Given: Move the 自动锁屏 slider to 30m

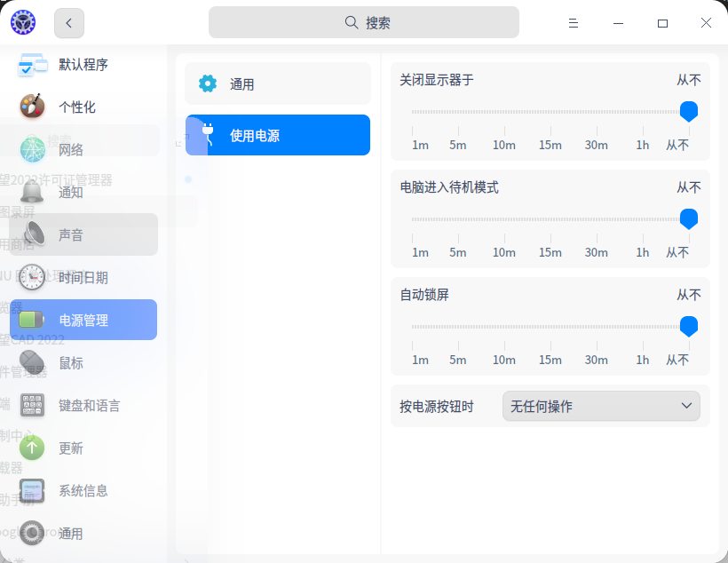Looking at the screenshot, I should click(x=596, y=326).
